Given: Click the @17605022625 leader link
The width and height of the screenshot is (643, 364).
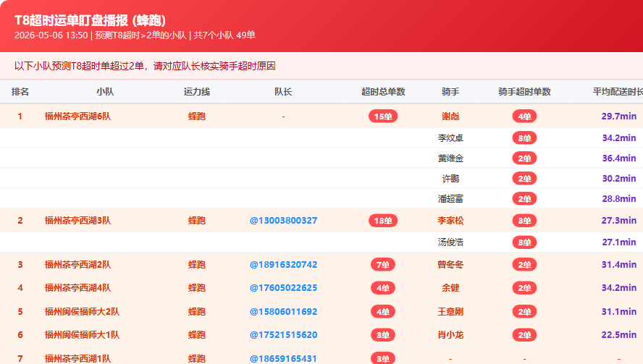Looking at the screenshot, I should click(283, 288).
